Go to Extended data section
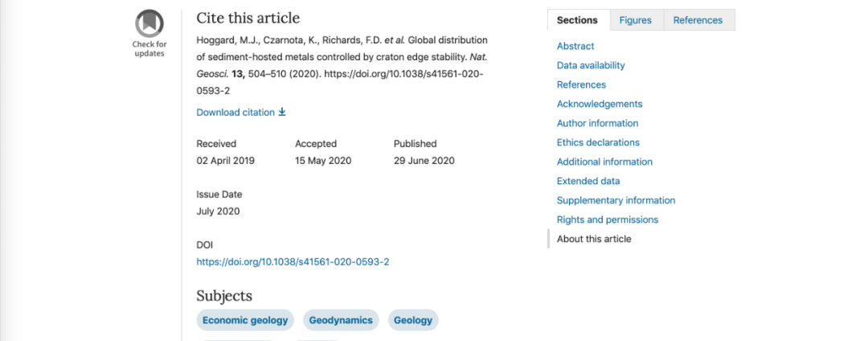The width and height of the screenshot is (868, 341). (588, 181)
